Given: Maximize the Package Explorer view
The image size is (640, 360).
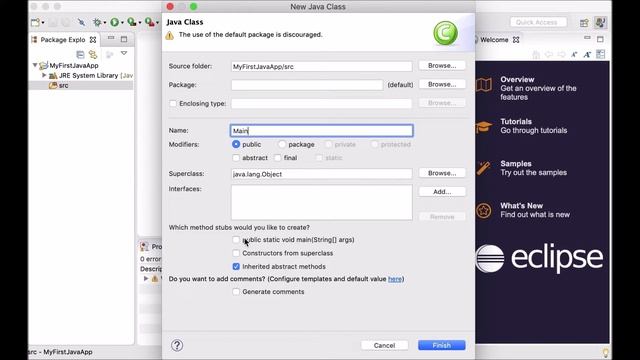Looking at the screenshot, I should pos(124,39).
